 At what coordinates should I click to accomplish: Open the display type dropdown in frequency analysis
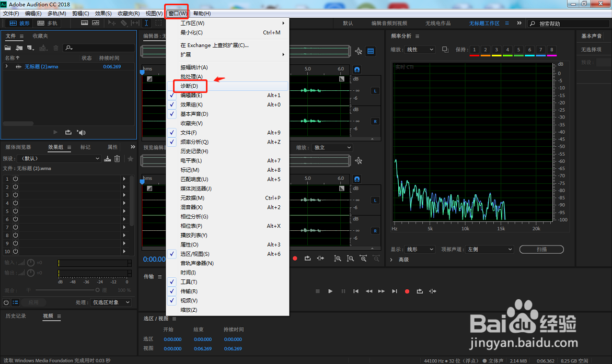(x=420, y=249)
